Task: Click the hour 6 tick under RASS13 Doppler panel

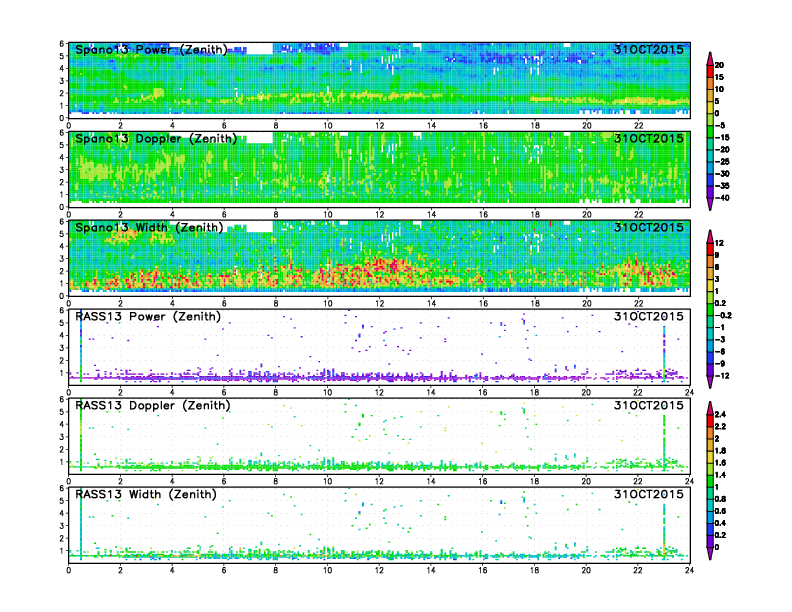Action: [x=224, y=481]
